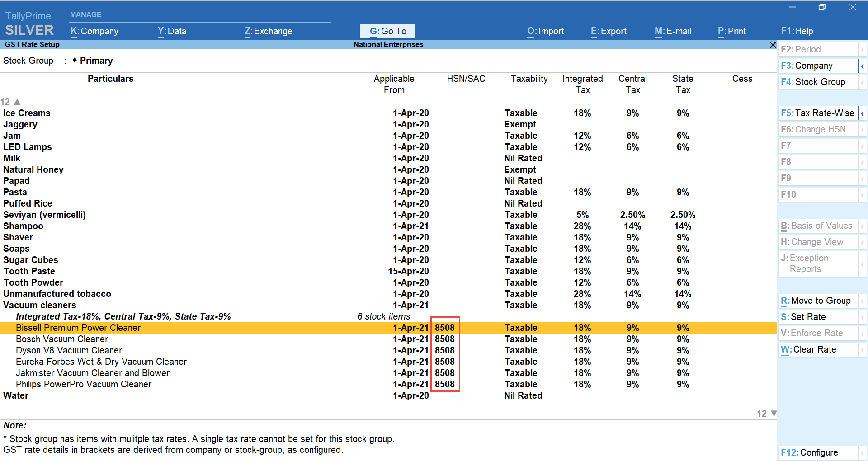Open F12: Configure
The width and height of the screenshot is (868, 461).
pos(818,452)
